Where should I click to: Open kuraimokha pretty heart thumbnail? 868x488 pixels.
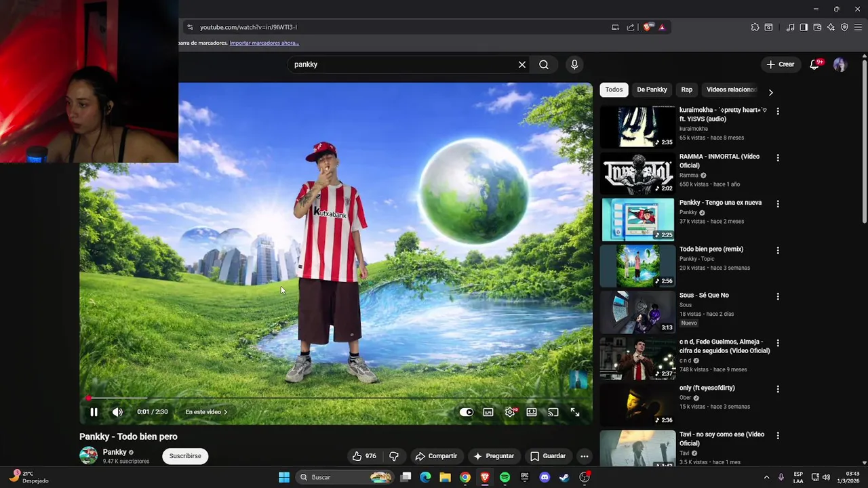[637, 127]
